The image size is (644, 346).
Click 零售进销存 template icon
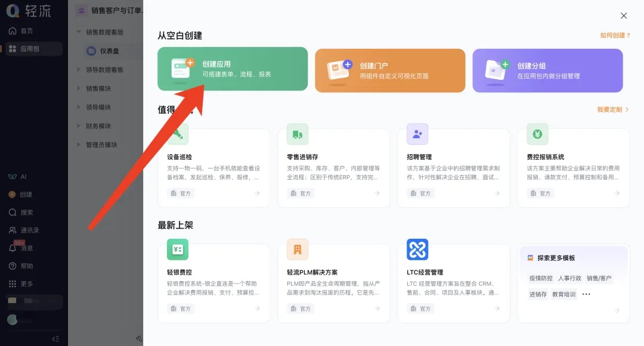coord(298,134)
